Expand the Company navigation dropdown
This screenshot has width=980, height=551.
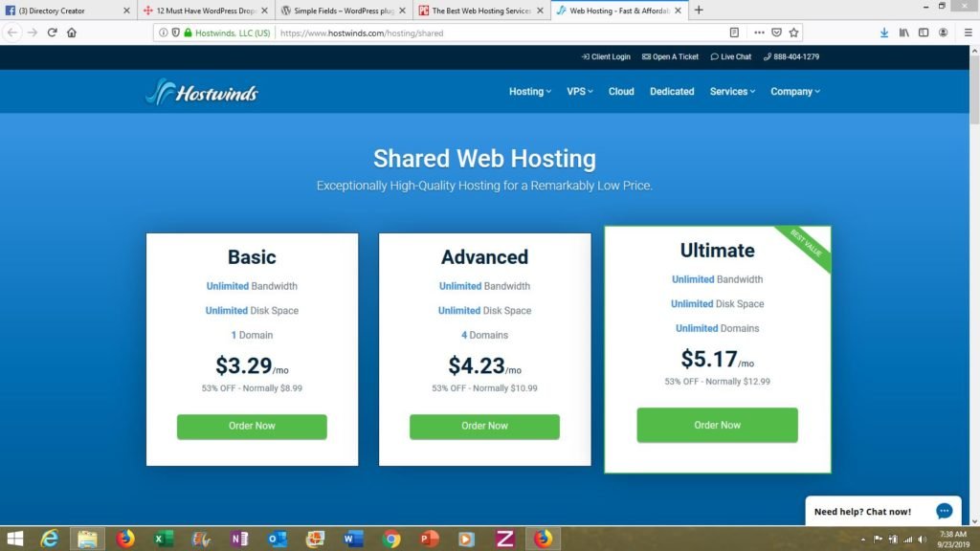click(795, 91)
